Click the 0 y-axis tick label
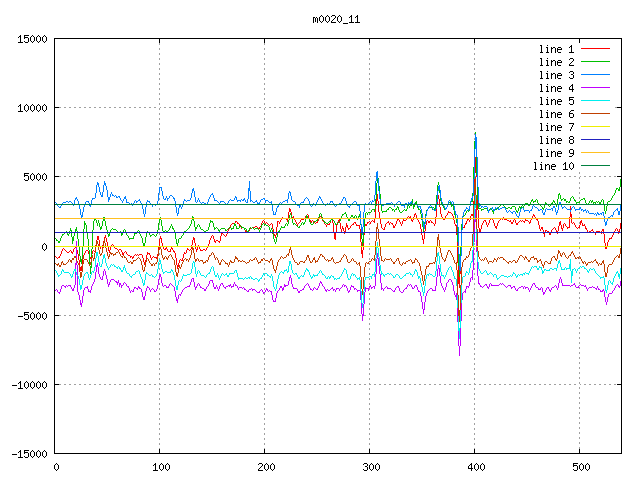 coord(46,246)
